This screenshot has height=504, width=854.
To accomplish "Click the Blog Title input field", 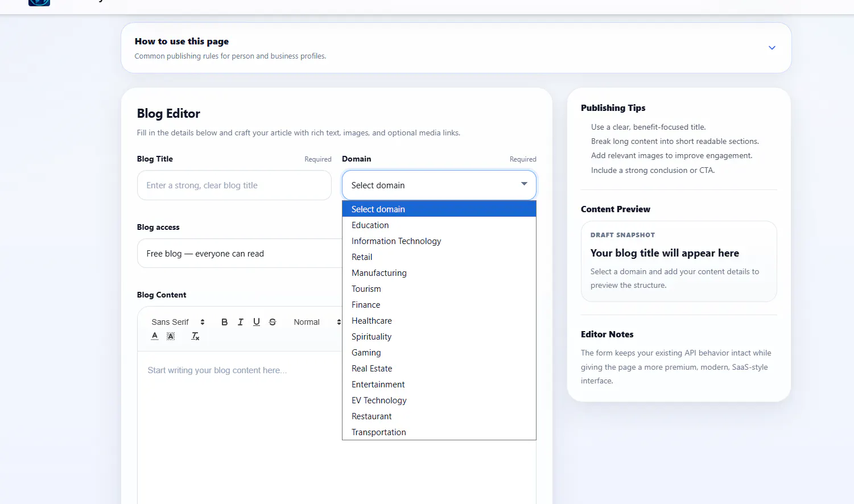I will click(x=234, y=185).
